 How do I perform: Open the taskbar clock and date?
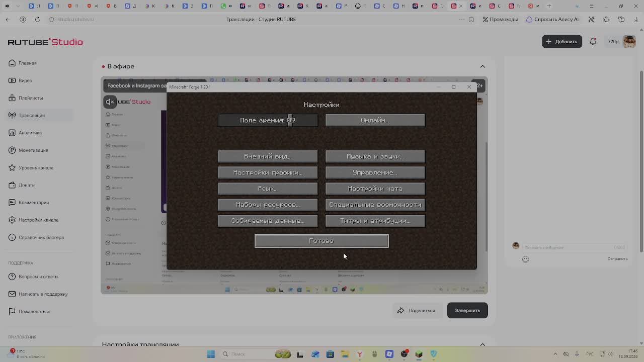click(x=628, y=354)
